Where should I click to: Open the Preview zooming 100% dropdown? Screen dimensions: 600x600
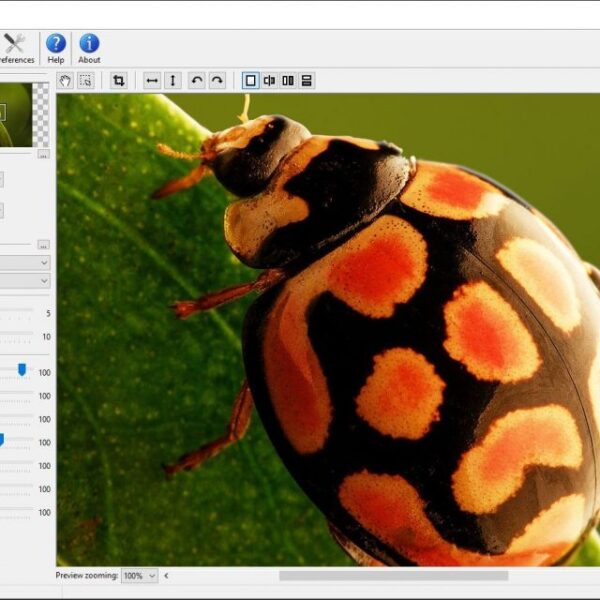140,576
